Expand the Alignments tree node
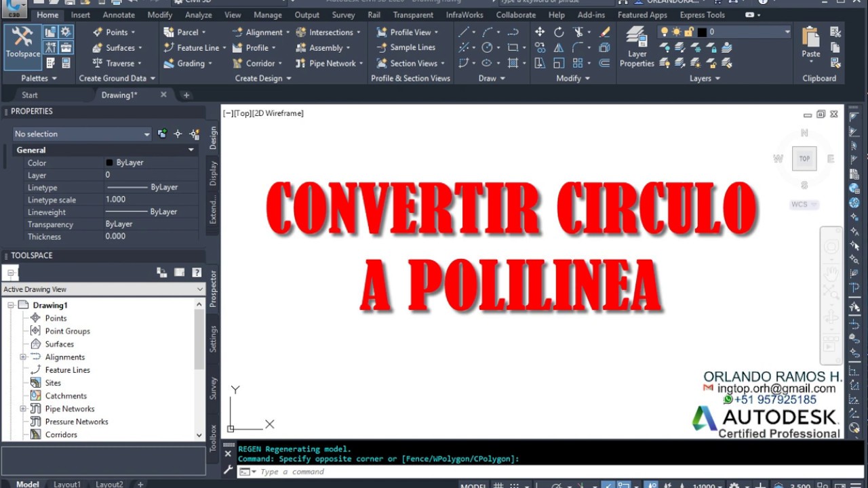The width and height of the screenshot is (868, 488). [23, 357]
